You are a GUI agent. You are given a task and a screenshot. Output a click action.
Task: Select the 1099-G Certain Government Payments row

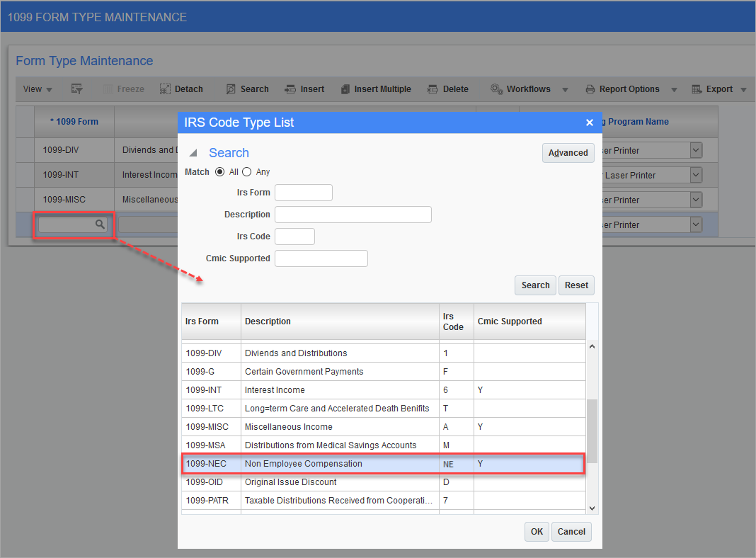[x=383, y=371]
